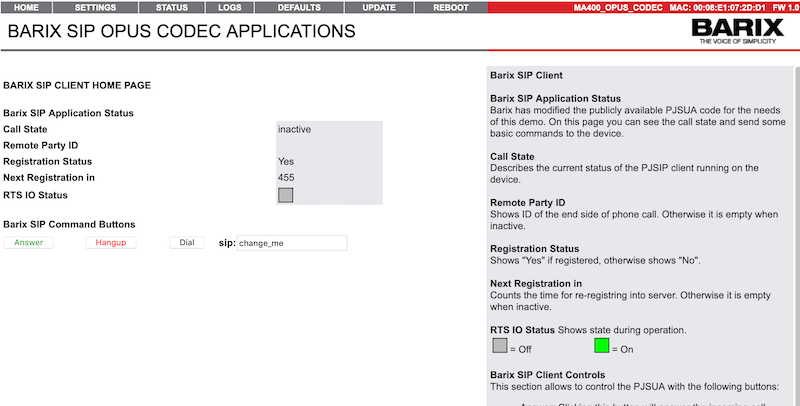
Task: Click the 'Barix SIP Command Buttons' heading
Action: click(69, 225)
